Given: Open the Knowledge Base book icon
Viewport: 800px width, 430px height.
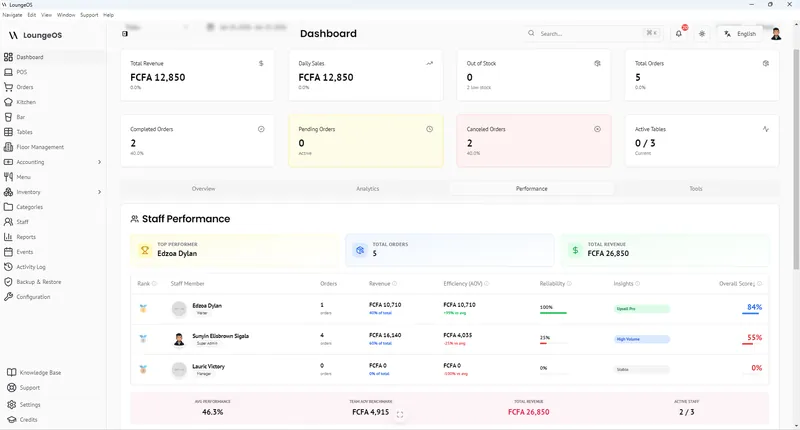Looking at the screenshot, I should click(11, 372).
